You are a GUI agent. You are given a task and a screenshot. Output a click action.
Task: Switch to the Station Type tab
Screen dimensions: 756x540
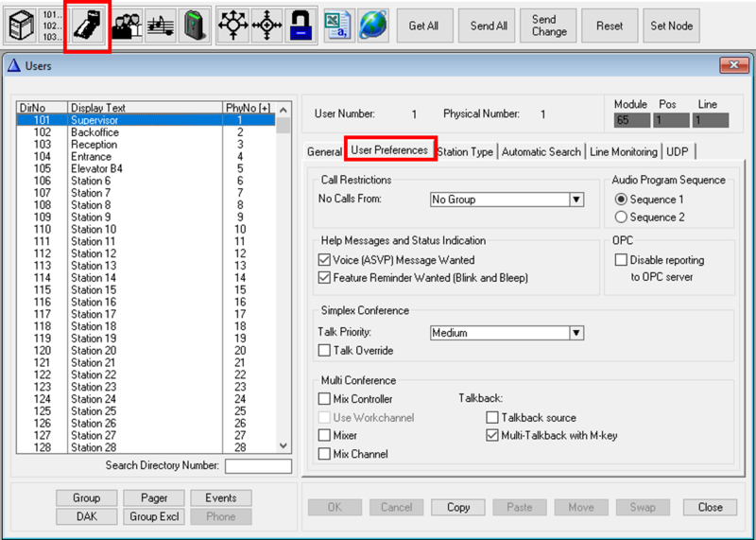(465, 152)
